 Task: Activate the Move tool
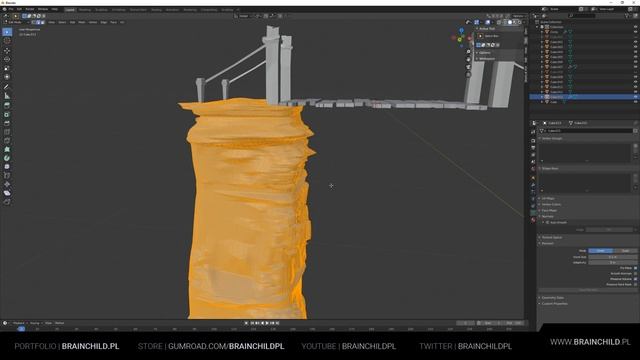7,51
